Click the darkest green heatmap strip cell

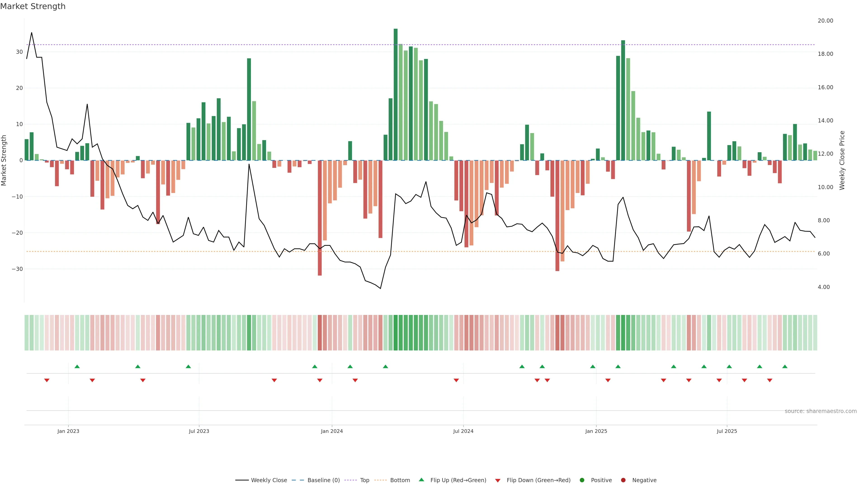396,333
